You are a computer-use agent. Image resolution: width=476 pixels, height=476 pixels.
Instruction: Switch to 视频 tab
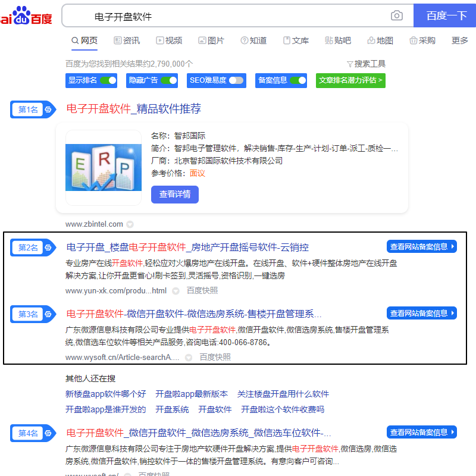[169, 40]
